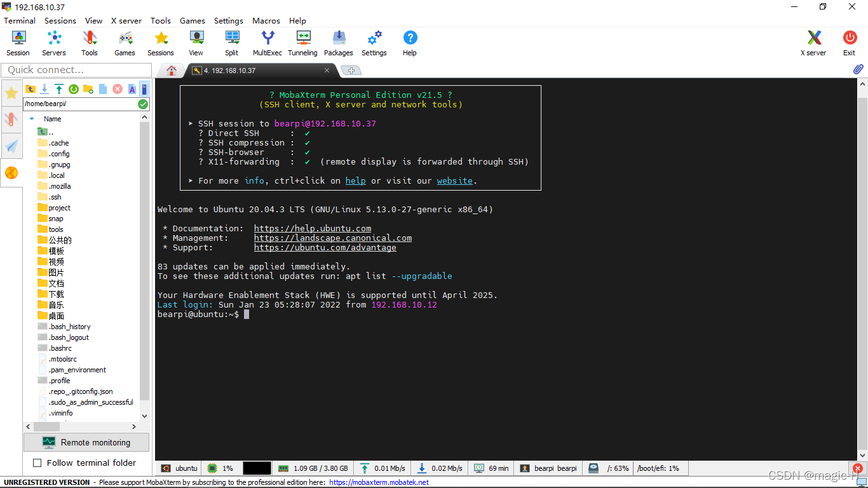Toggle hidden files icon in SFTP toolbar
Image resolution: width=868 pixels, height=488 pixels.
click(x=144, y=89)
